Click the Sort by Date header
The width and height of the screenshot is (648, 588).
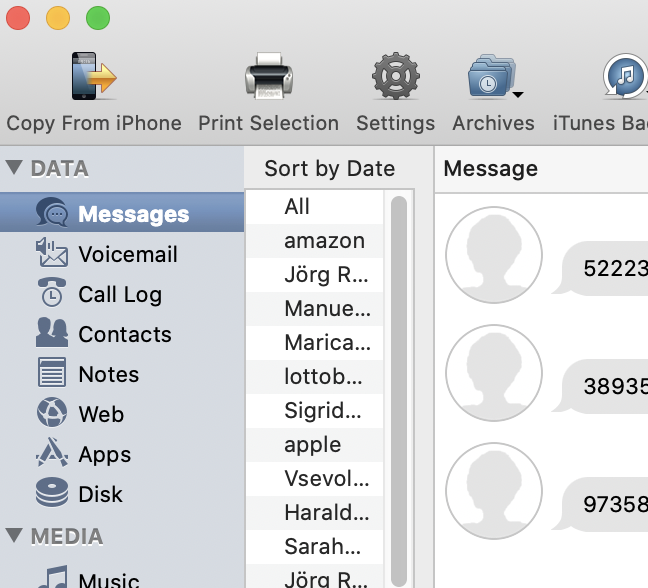pyautogui.click(x=329, y=169)
